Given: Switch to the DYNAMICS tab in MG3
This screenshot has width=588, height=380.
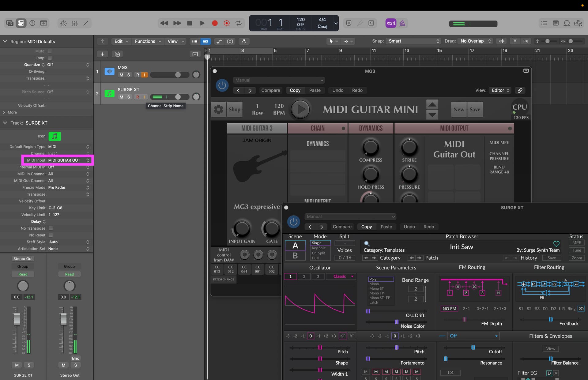Looking at the screenshot, I should tap(371, 128).
